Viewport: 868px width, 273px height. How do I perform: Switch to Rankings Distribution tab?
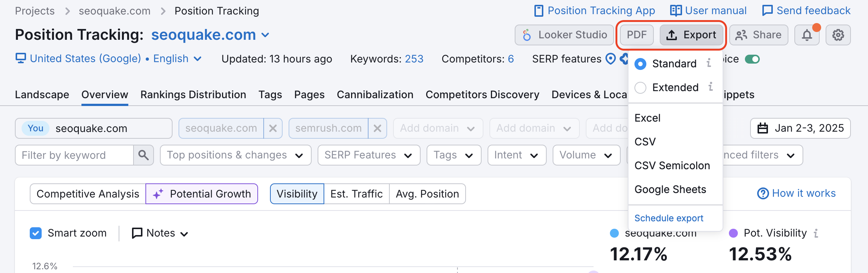193,94
